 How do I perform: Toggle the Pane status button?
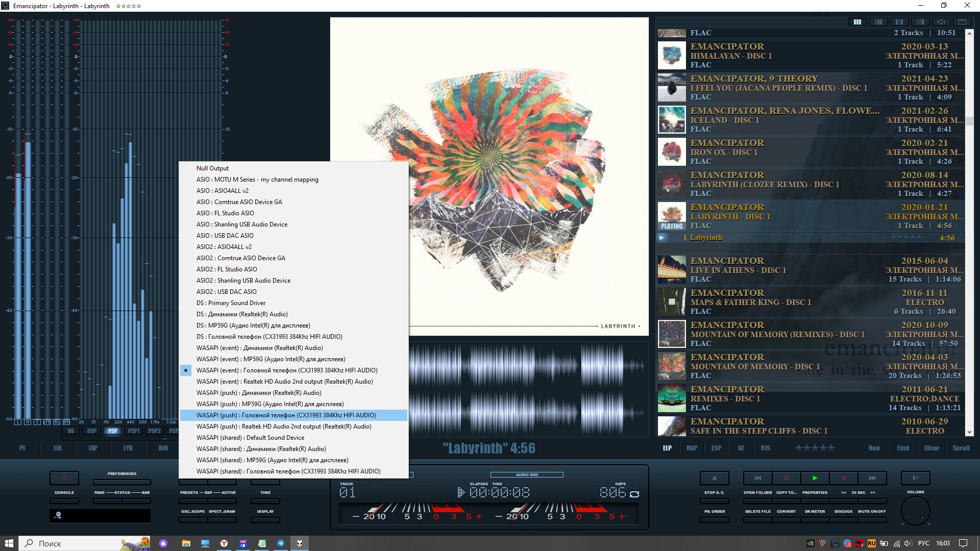point(108,501)
